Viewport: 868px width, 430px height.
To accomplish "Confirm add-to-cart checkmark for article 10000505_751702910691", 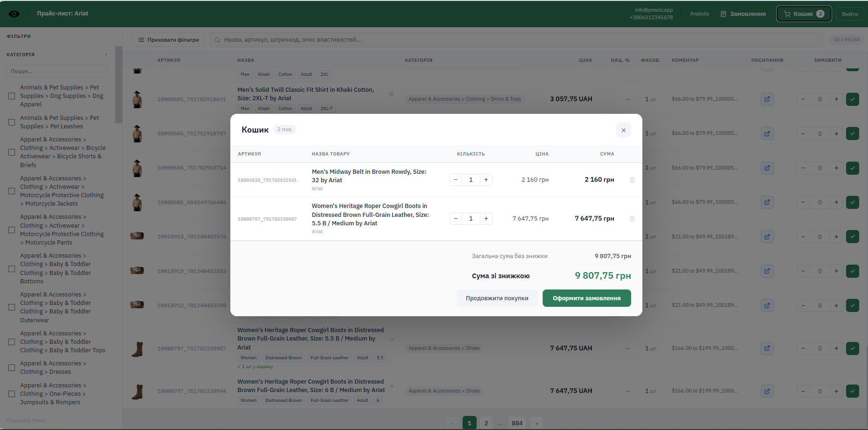I will 853,99.
